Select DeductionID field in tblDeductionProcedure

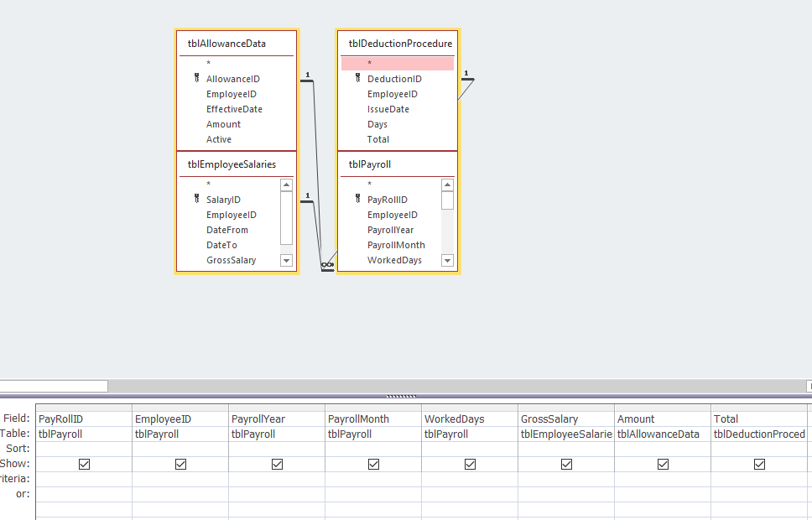(x=394, y=79)
